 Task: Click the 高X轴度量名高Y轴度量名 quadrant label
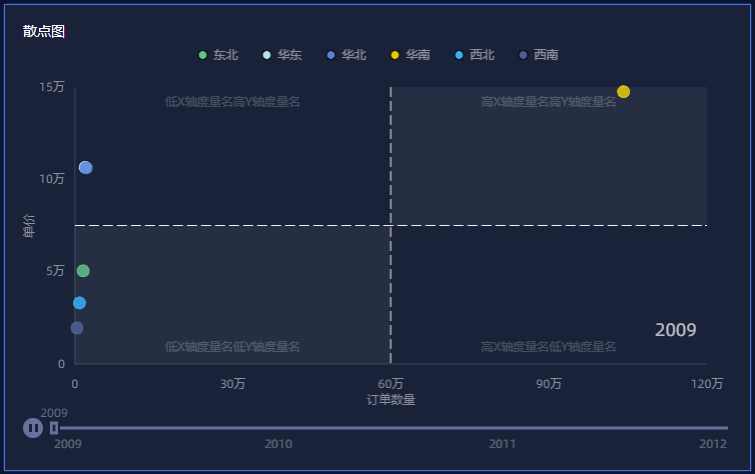[x=548, y=102]
